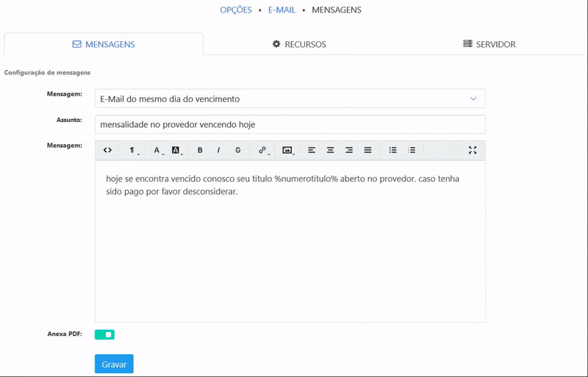Insert ordered numbered list
Screen dimensions: 588x377
point(412,150)
